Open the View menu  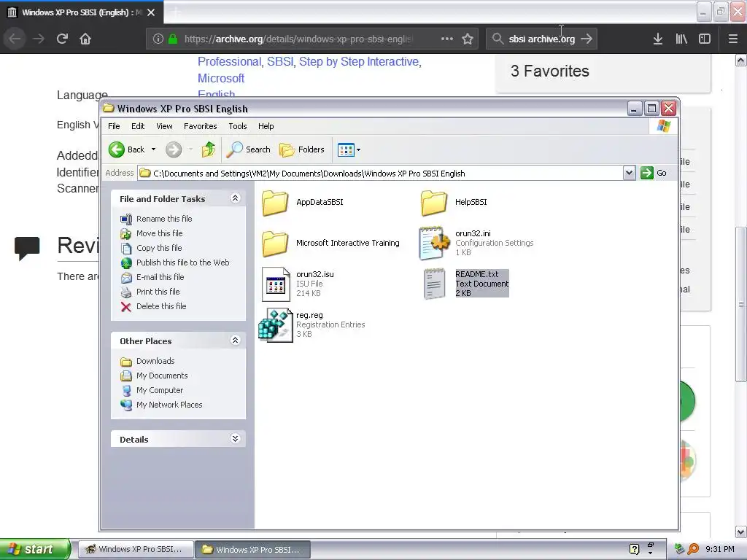point(164,126)
